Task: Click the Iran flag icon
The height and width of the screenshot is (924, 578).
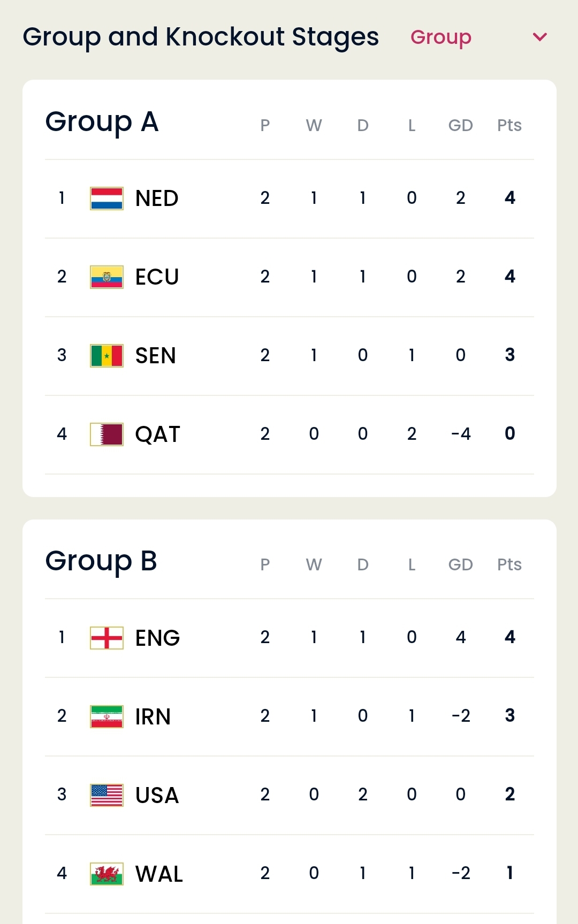Action: tap(107, 716)
